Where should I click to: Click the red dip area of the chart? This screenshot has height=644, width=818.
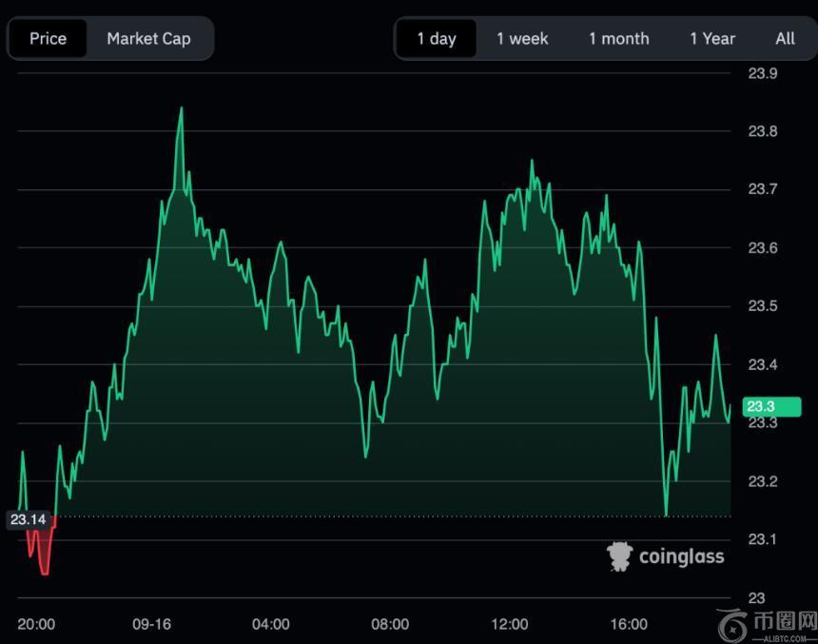pyautogui.click(x=41, y=552)
